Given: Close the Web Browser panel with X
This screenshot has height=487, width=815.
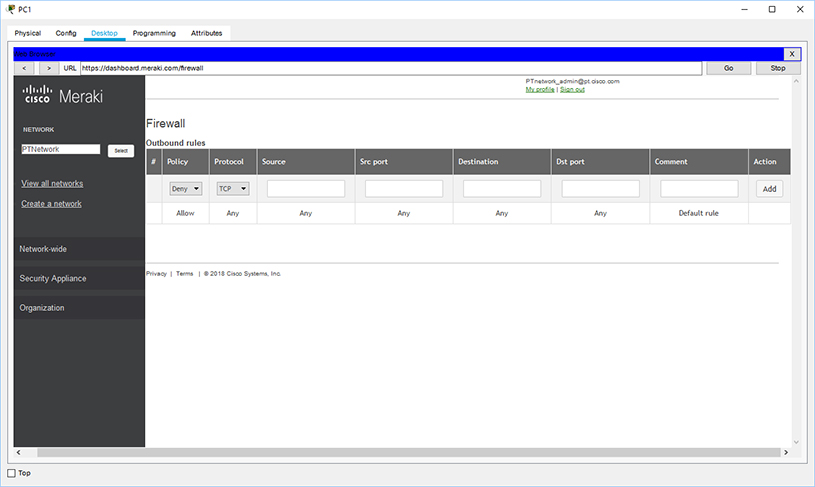Looking at the screenshot, I should (x=792, y=54).
